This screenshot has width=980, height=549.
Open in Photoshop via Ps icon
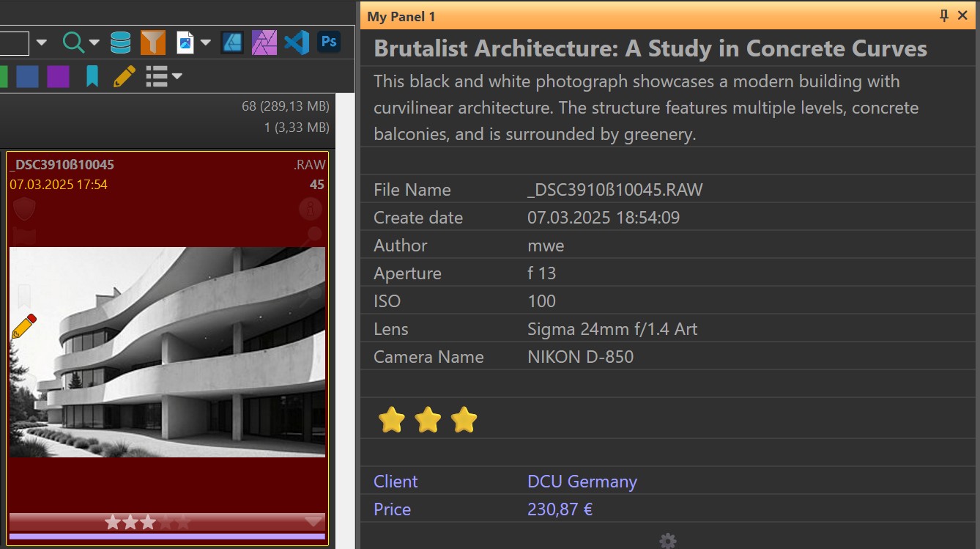[329, 42]
